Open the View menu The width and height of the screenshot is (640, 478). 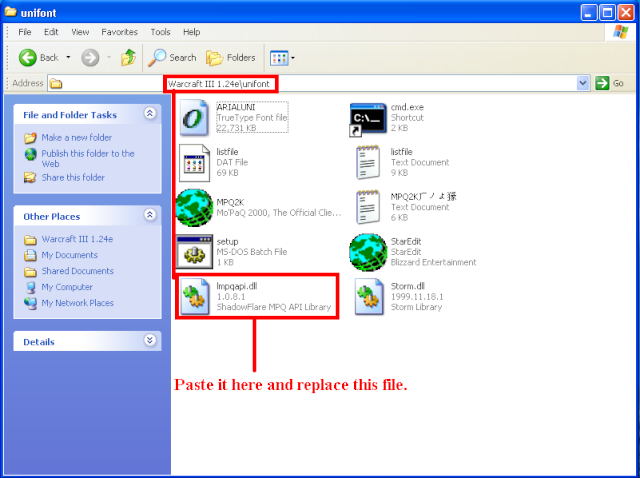80,32
